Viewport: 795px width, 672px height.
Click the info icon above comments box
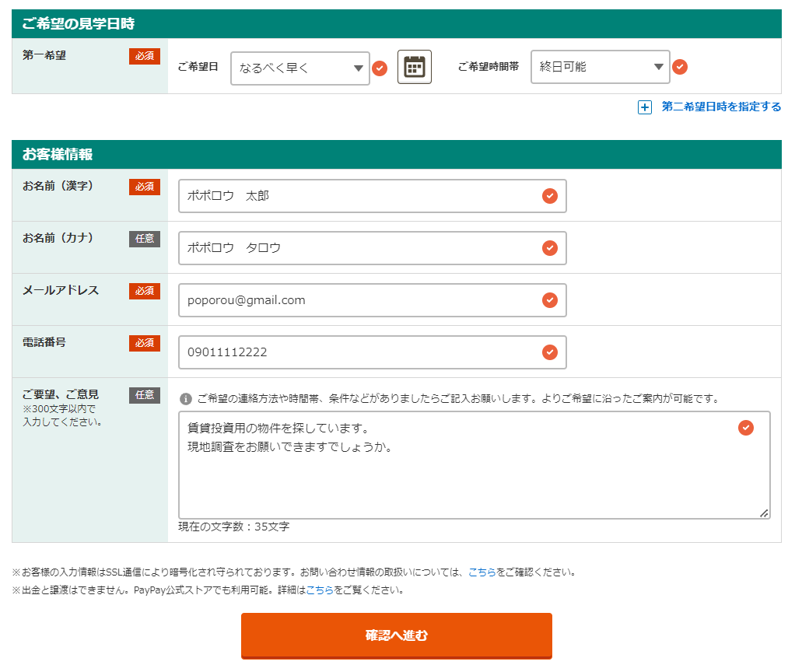pyautogui.click(x=186, y=399)
